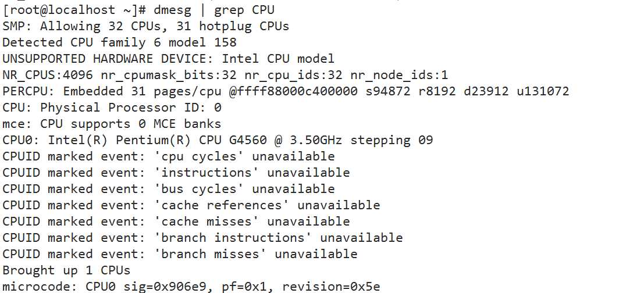
Task: Click the 'SMP: Allowing 32 CPUs' line
Action: [146, 26]
